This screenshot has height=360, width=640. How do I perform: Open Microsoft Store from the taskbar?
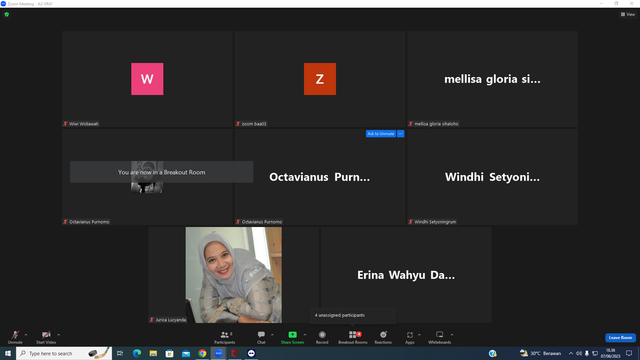[x=169, y=353]
